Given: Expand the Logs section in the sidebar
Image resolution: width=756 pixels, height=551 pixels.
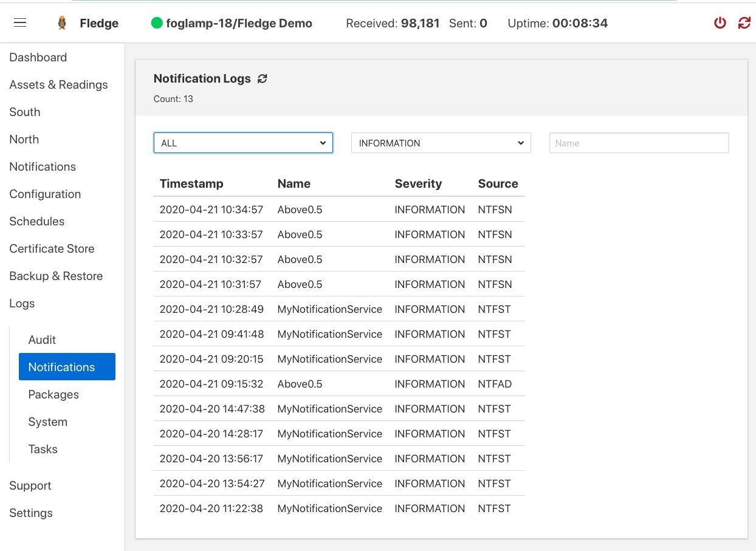Looking at the screenshot, I should 22,303.
